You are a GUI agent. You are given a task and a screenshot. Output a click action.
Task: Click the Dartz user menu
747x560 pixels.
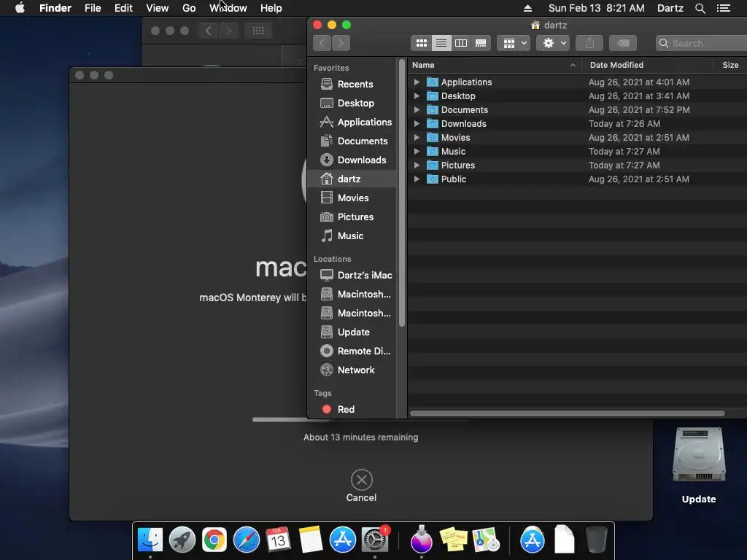click(x=670, y=8)
